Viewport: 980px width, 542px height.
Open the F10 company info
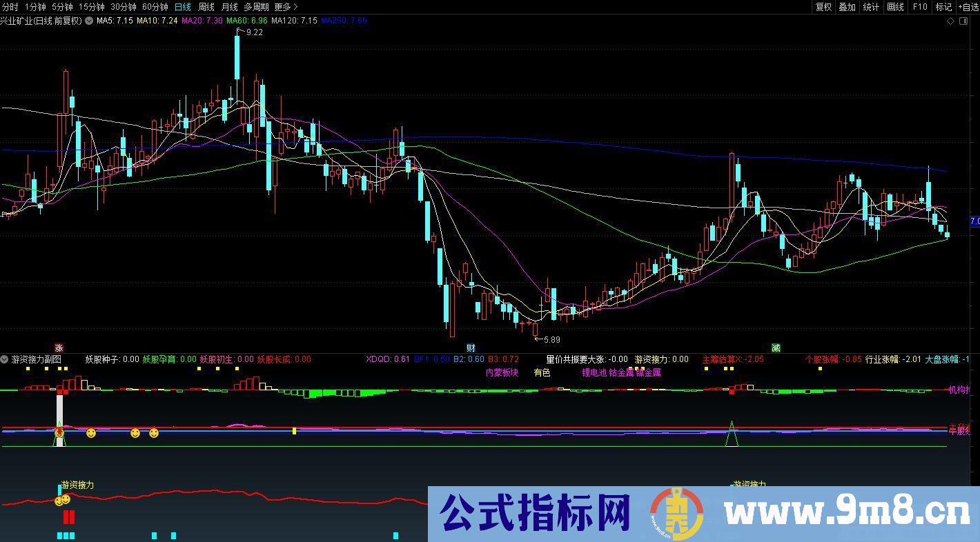coord(920,7)
